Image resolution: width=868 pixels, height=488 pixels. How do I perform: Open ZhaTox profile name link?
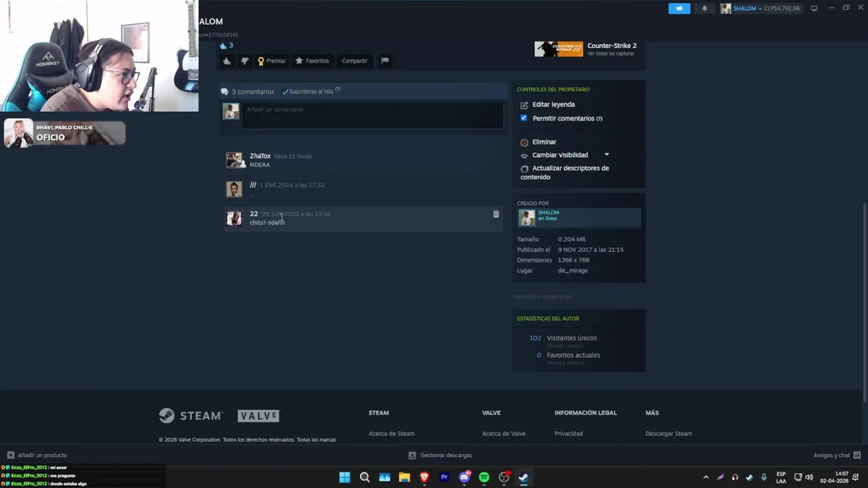260,156
